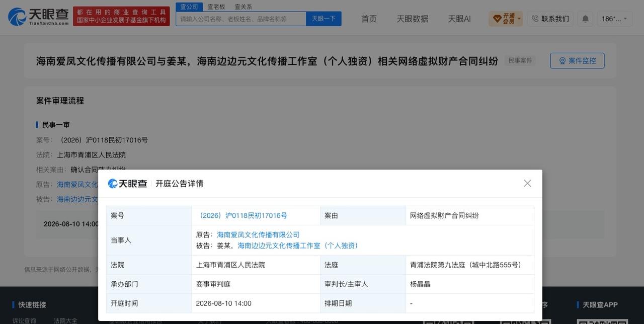Viewport: 644px width, 324px height.
Task: Open the user account 186 dropdown
Action: point(615,19)
